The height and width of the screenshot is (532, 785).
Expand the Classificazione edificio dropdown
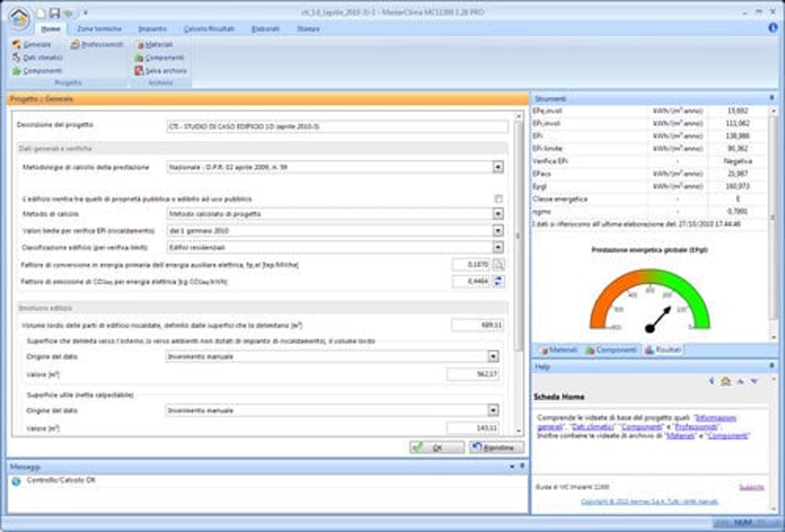[498, 247]
